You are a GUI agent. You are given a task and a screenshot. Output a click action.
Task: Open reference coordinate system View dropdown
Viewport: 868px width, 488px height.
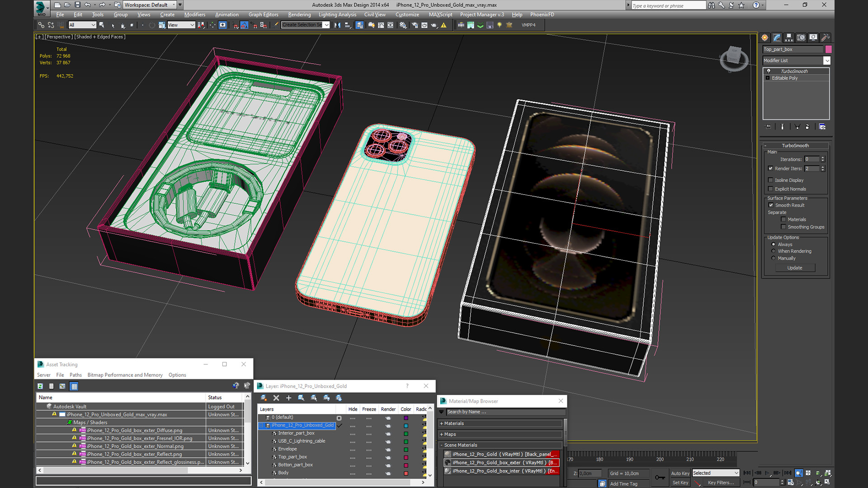[181, 25]
